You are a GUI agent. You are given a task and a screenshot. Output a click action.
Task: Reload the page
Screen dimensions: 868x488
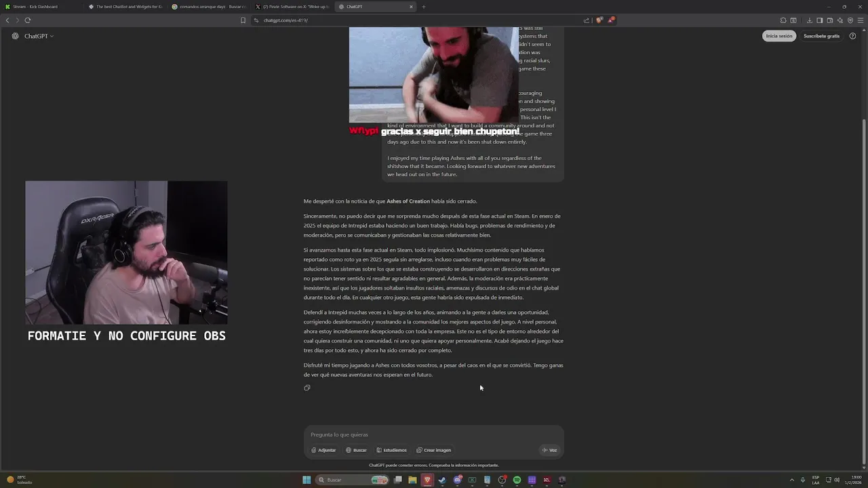pos(28,20)
